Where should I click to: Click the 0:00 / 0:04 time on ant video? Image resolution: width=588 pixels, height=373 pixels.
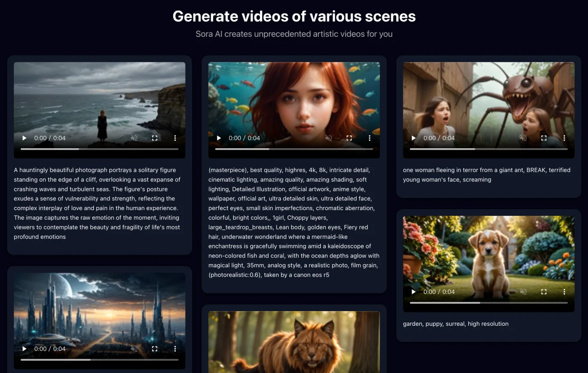pos(439,138)
